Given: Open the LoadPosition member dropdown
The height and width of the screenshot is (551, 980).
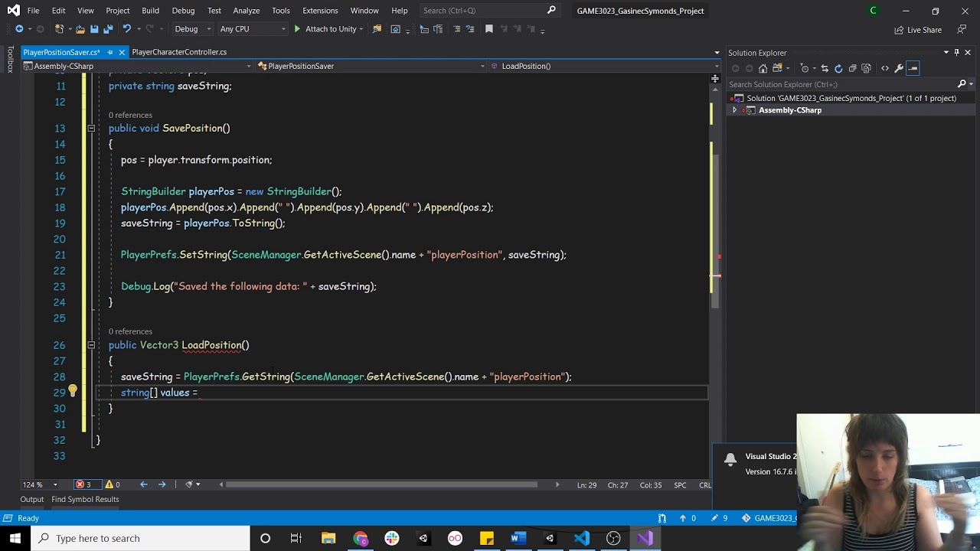Looking at the screenshot, I should pos(604,66).
